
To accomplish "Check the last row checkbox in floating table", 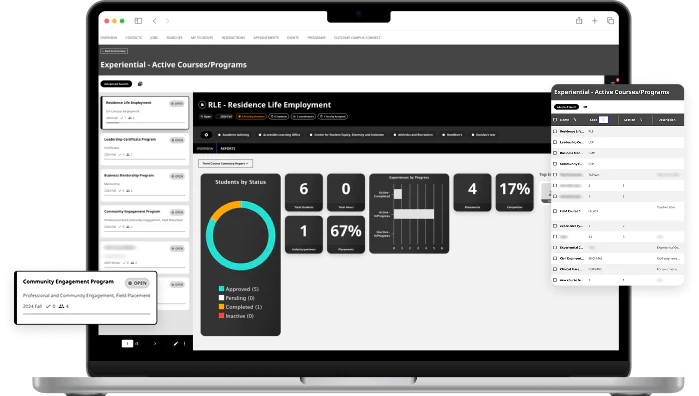I will 555,280.
